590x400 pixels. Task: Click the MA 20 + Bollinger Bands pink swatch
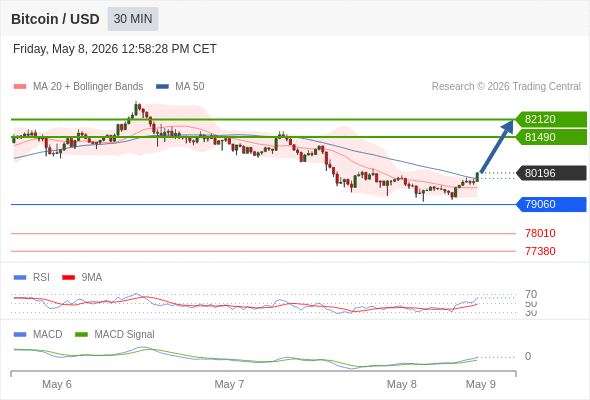(20, 87)
